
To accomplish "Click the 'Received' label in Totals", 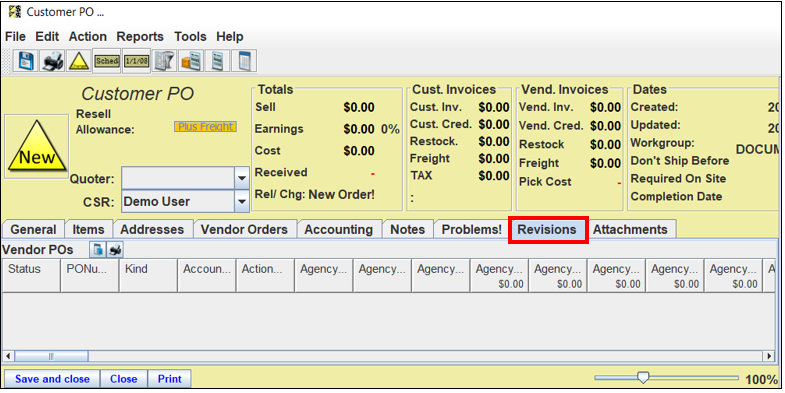I will (281, 172).
